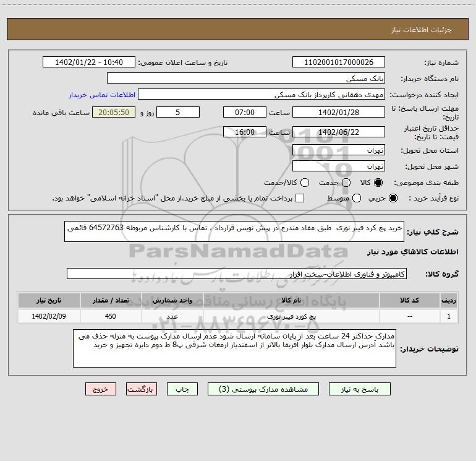
Task: Click the شرح کلی نیاز text box
Action: pyautogui.click(x=234, y=231)
